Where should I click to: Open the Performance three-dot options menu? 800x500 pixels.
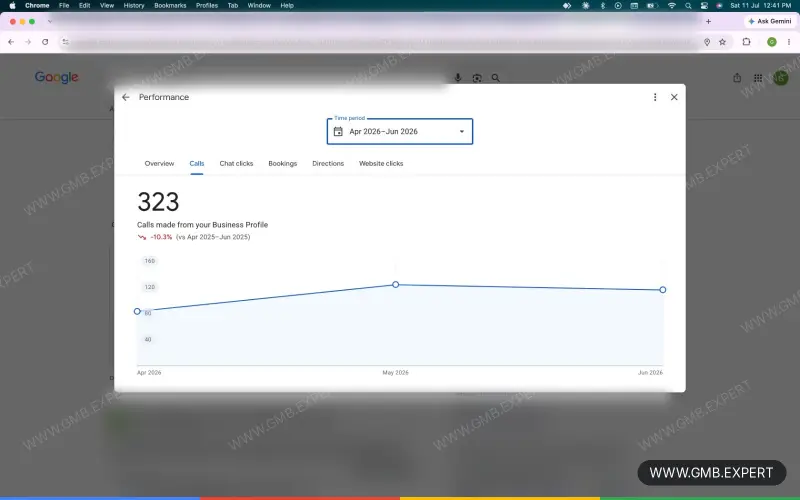pos(655,97)
